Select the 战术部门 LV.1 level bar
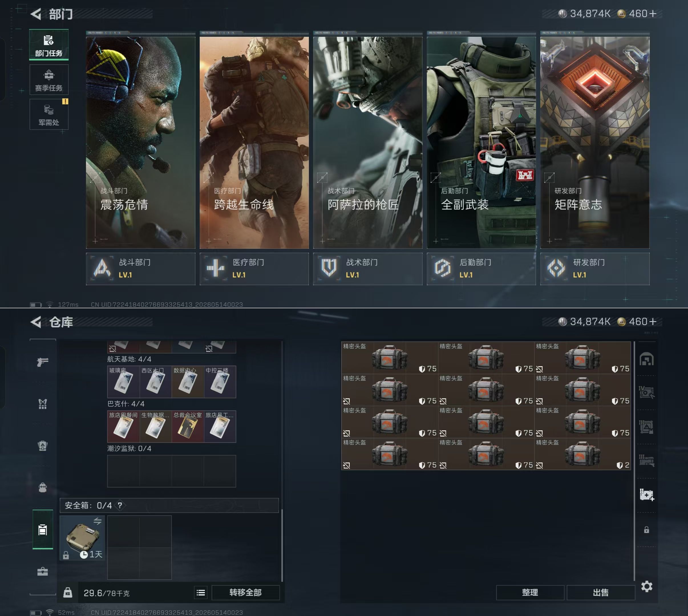This screenshot has height=616, width=688. (368, 269)
